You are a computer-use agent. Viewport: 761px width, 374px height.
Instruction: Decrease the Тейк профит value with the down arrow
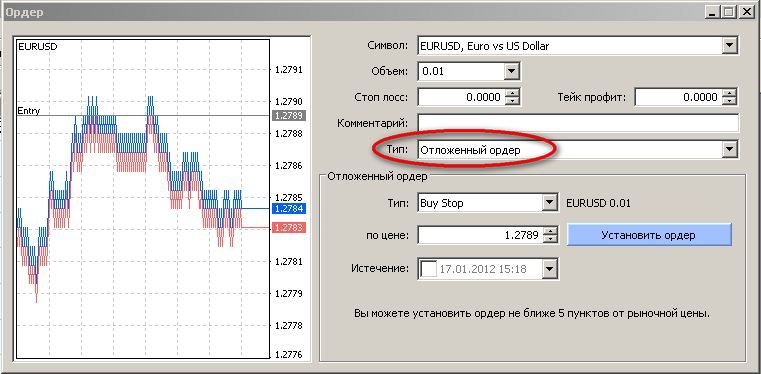729,101
